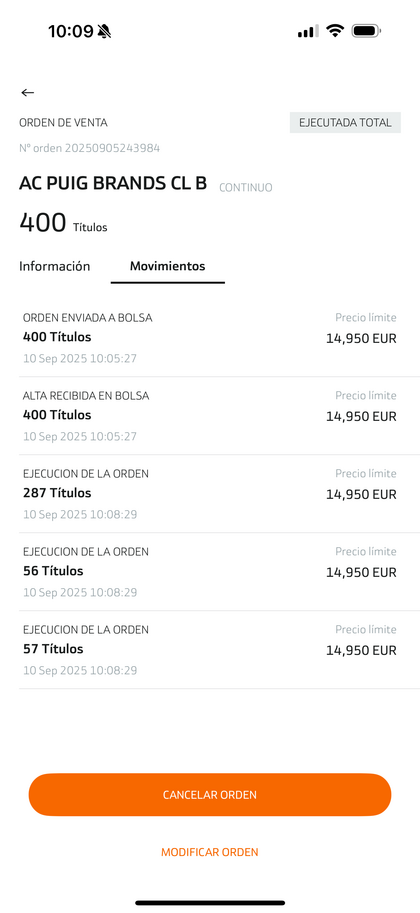Tap the silent mode bell icon

(104, 31)
